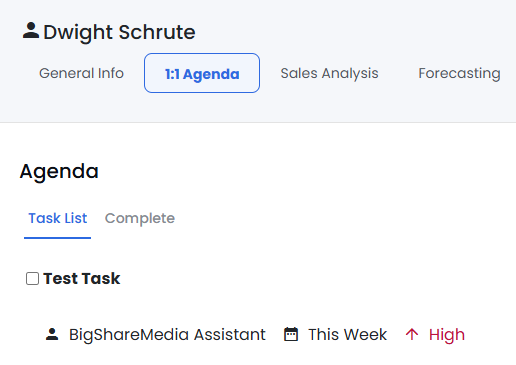Viewport: 516px width, 365px height.
Task: Switch to the Sales Analysis tab
Action: (329, 73)
